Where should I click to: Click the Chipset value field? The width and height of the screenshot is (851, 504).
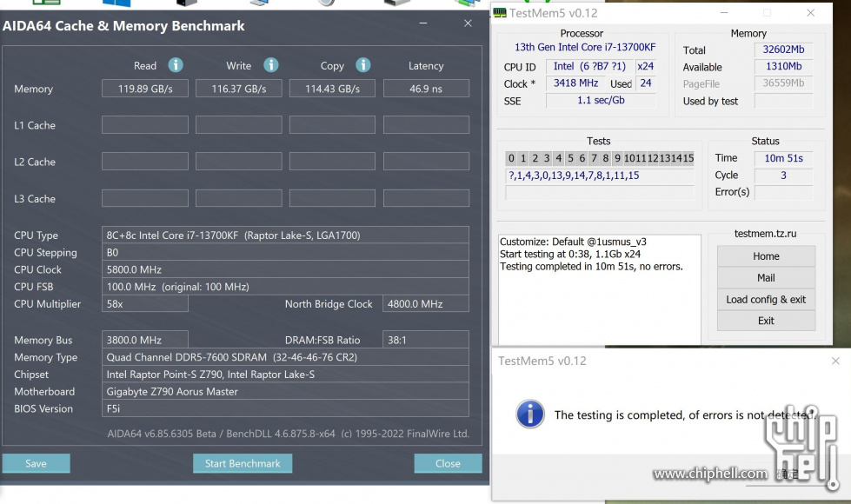285,375
